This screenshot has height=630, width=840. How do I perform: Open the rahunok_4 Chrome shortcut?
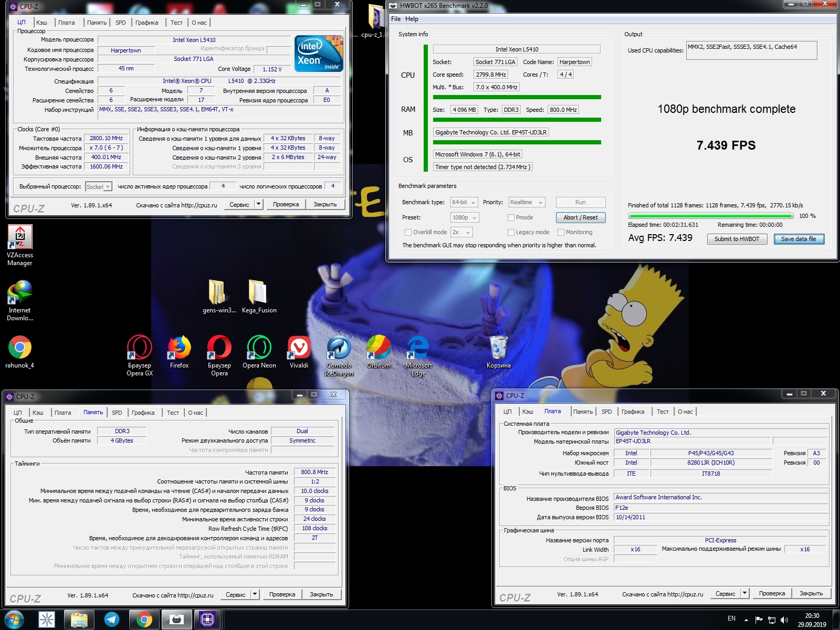20,352
